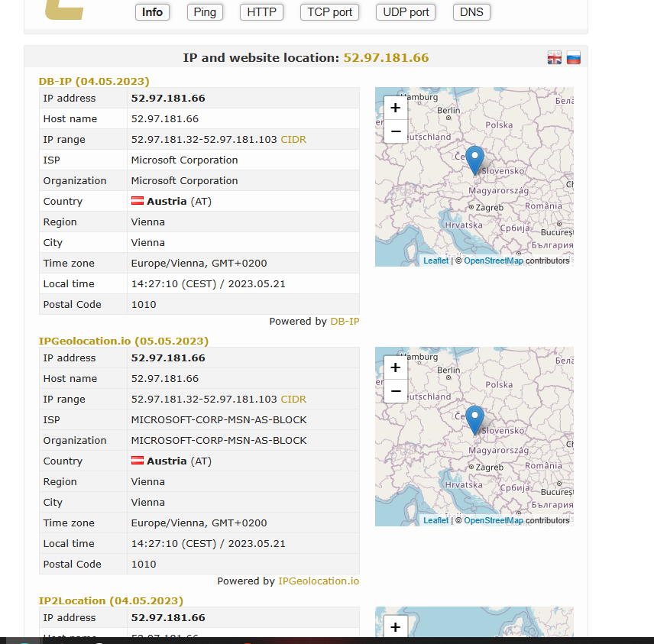Screen dimensions: 654x644
Task: Select bold IP address in IP2Location table
Action: pyautogui.click(x=168, y=618)
